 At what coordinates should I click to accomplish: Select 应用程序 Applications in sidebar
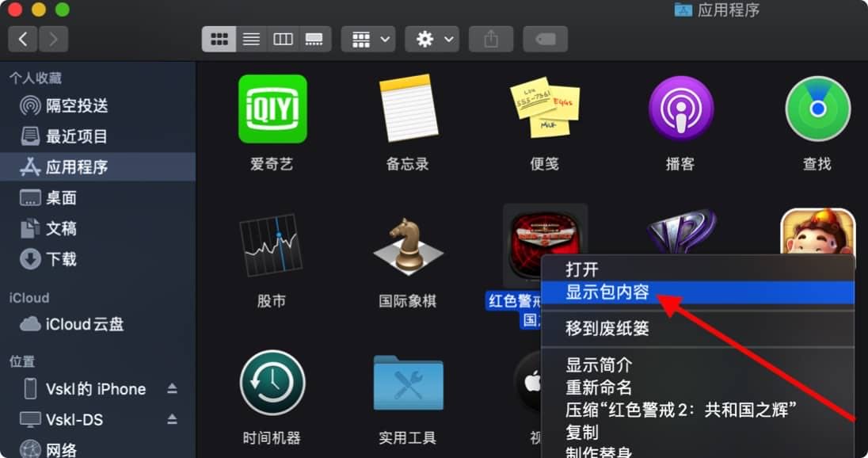pos(97,166)
